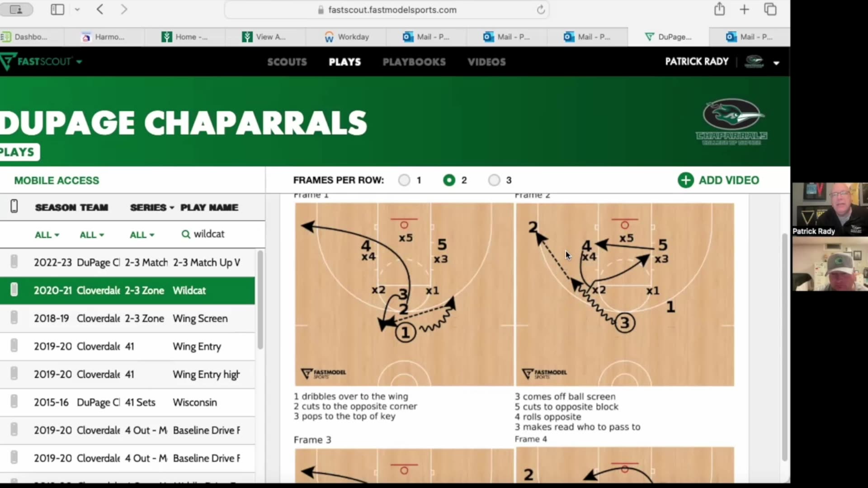The height and width of the screenshot is (488, 868).
Task: Toggle mobile access icon for Wing Screen play
Action: click(x=14, y=318)
